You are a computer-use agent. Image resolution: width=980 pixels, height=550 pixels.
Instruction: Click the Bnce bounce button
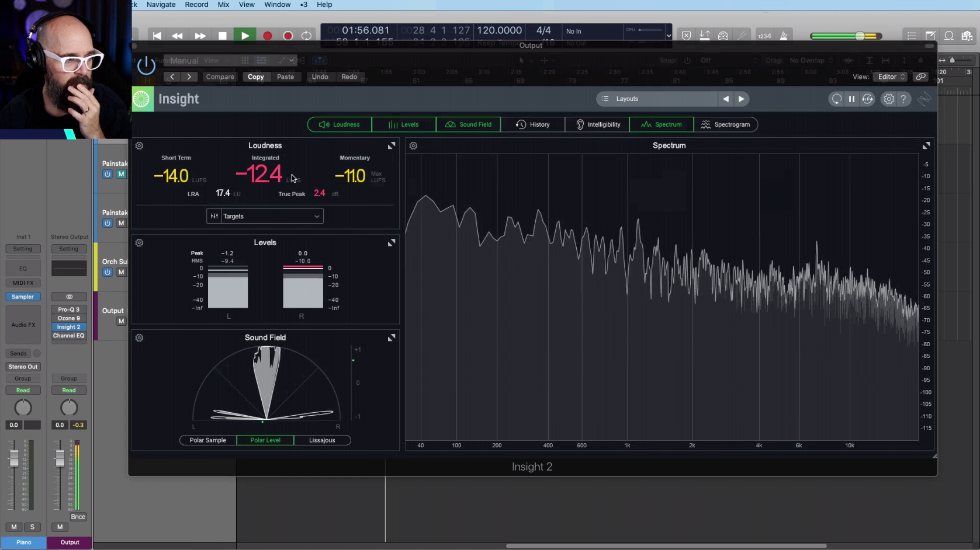point(78,517)
